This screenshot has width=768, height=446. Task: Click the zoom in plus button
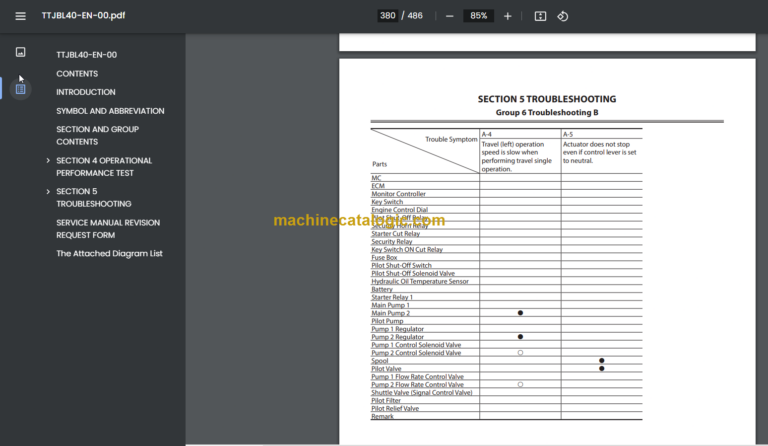(x=508, y=16)
